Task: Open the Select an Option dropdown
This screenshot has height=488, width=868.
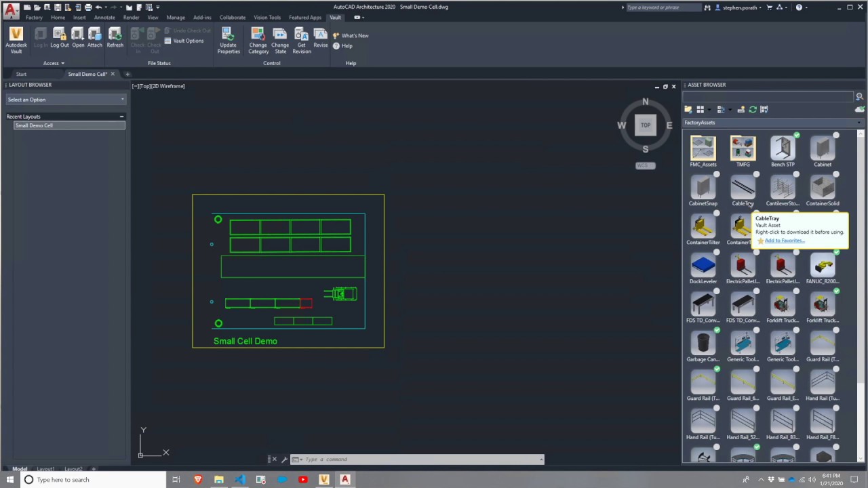Action: 66,100
